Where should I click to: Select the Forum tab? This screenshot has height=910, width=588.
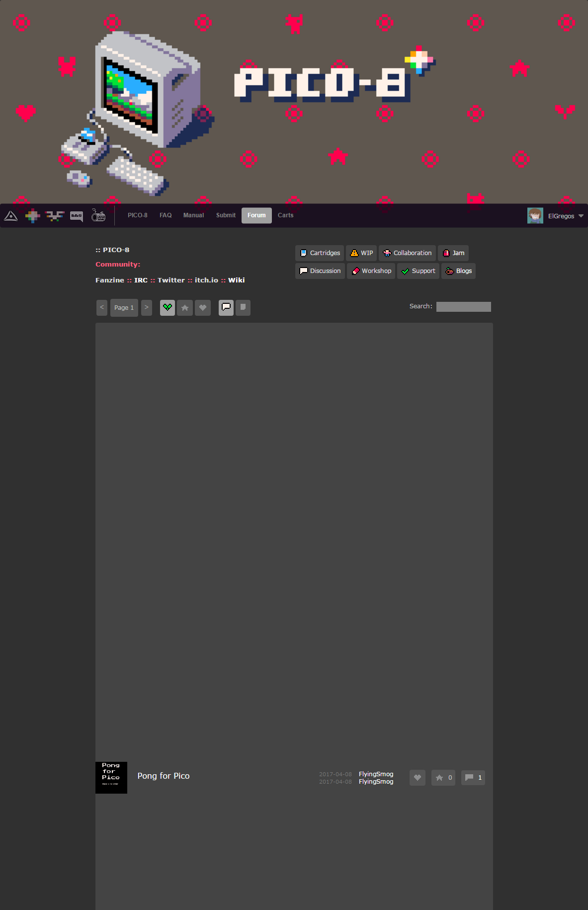tap(256, 215)
